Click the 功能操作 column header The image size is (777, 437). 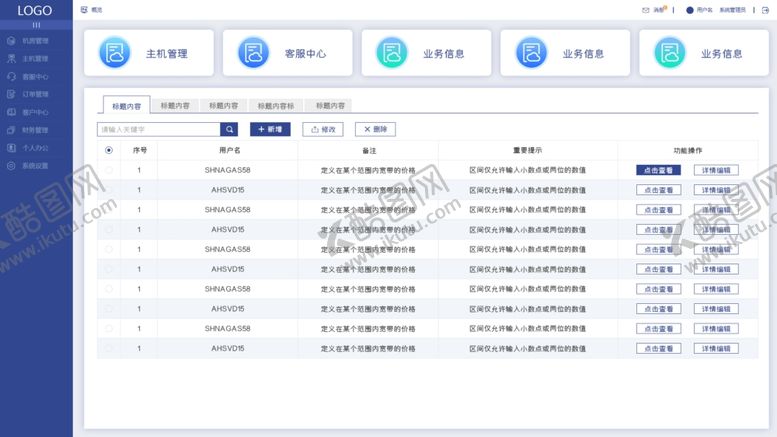(687, 151)
